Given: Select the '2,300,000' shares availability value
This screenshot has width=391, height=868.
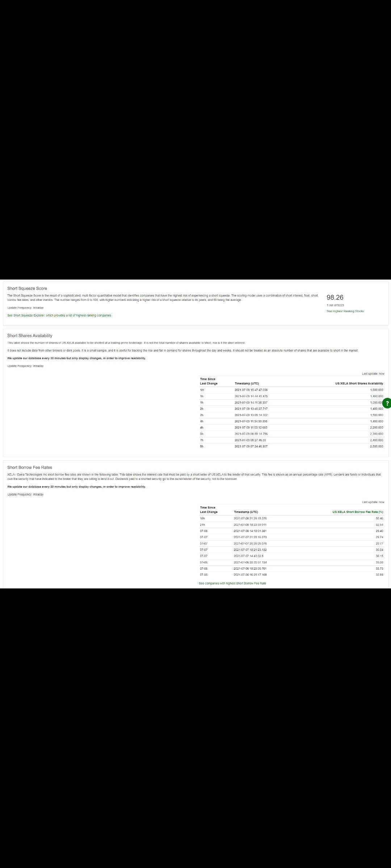Looking at the screenshot, I should click(x=377, y=434).
